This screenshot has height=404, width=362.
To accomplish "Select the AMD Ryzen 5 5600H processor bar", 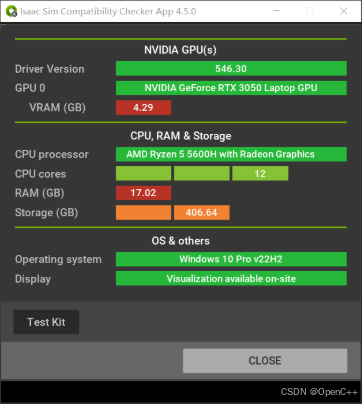I will tap(231, 154).
